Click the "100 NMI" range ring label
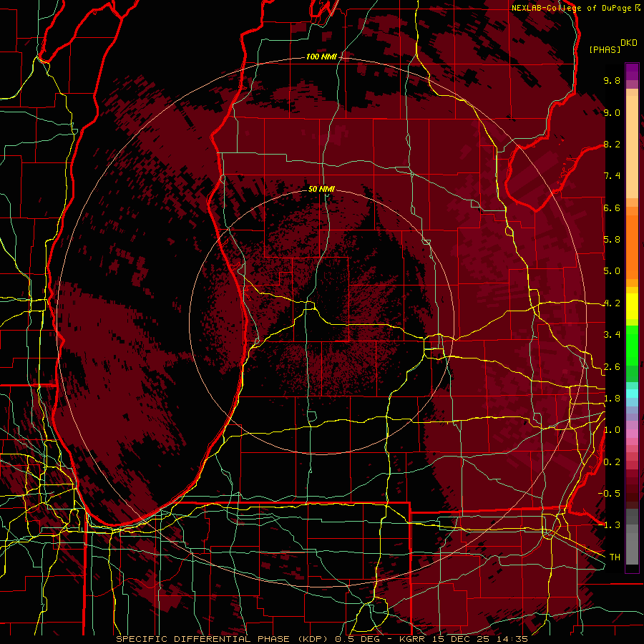The width and height of the screenshot is (644, 644). (x=321, y=57)
